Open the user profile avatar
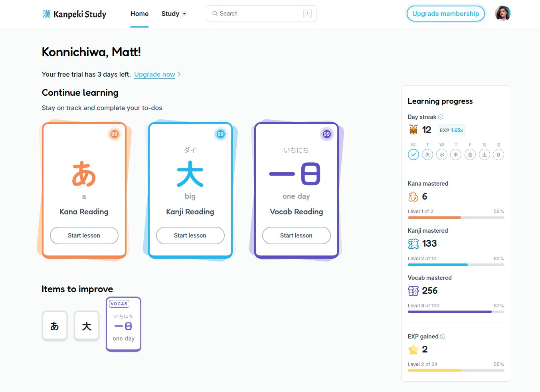540x392 pixels. point(503,13)
